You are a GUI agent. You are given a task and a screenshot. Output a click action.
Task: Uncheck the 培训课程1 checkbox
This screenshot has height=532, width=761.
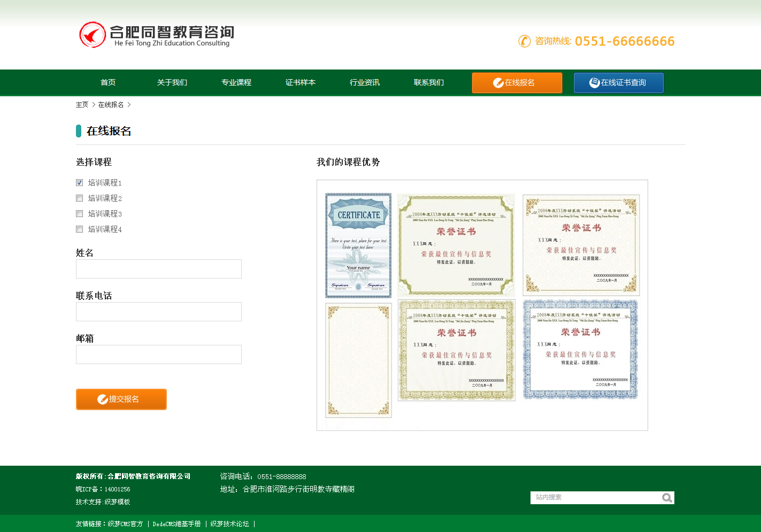80,183
